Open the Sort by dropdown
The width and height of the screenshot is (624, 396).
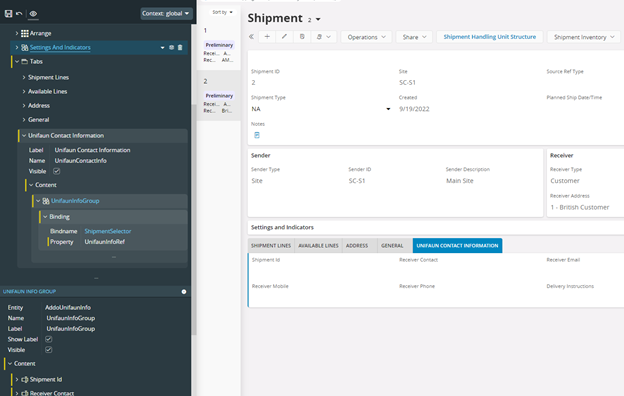pos(222,12)
